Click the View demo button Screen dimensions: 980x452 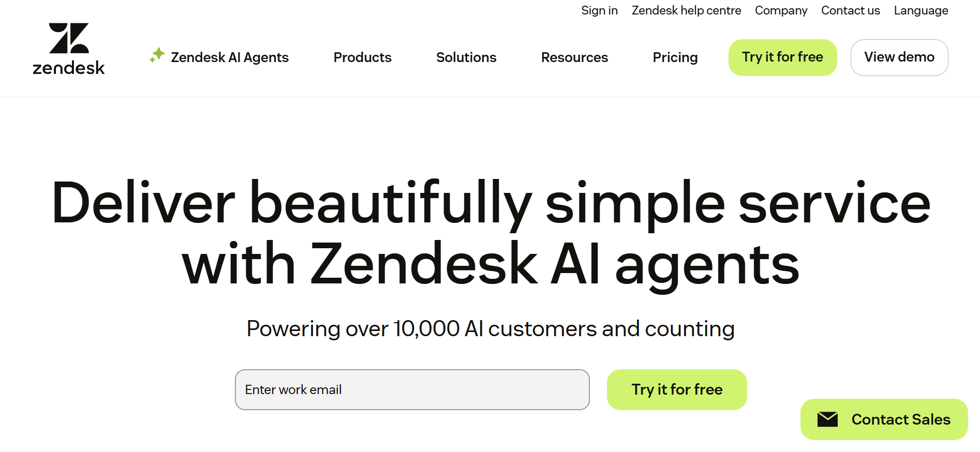(x=899, y=57)
